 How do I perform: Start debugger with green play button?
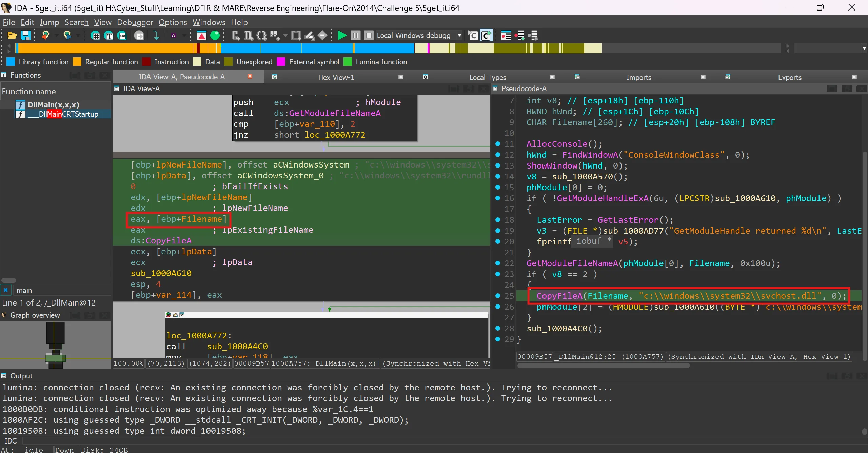pyautogui.click(x=342, y=35)
